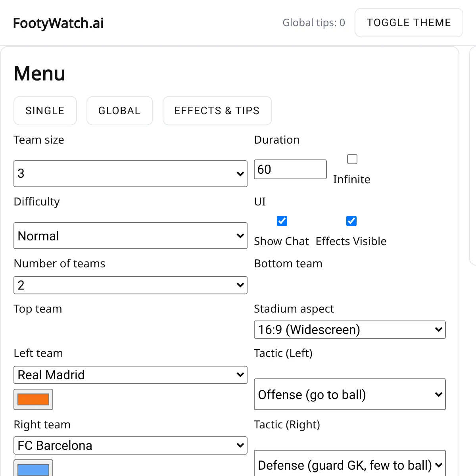Viewport: 476px width, 476px height.
Task: Click the Duration input field
Action: pos(290,169)
